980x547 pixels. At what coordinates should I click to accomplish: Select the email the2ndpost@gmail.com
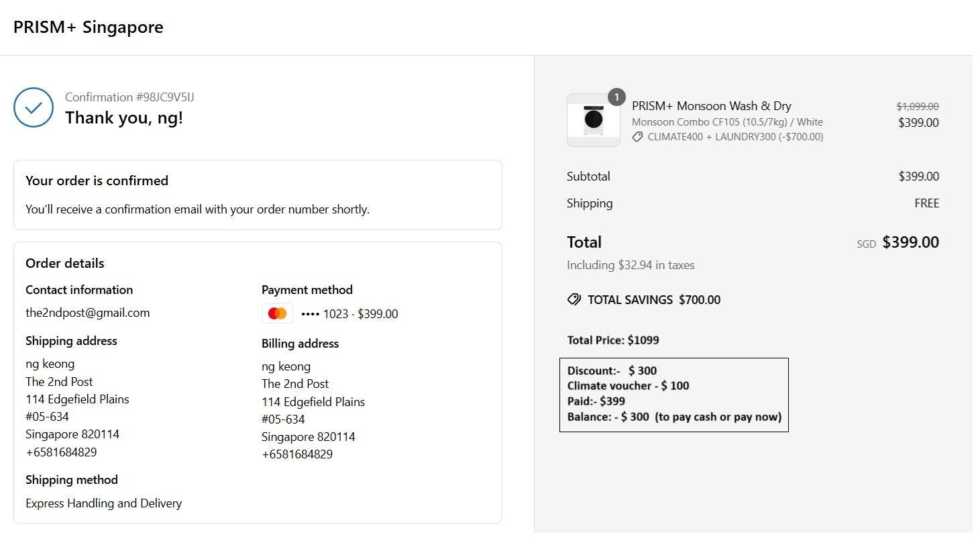[x=88, y=313]
